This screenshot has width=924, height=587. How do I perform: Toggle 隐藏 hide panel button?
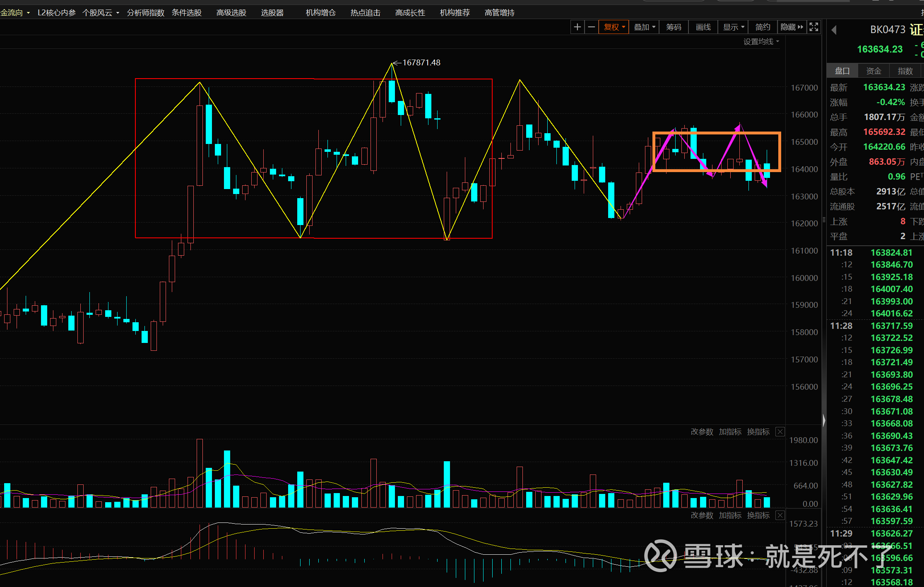point(792,27)
